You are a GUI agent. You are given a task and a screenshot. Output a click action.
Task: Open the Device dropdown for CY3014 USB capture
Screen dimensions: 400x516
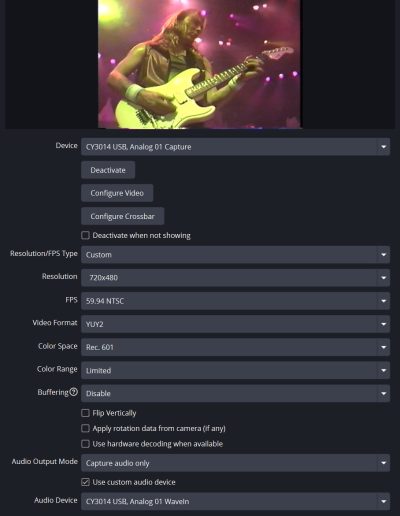[235, 147]
